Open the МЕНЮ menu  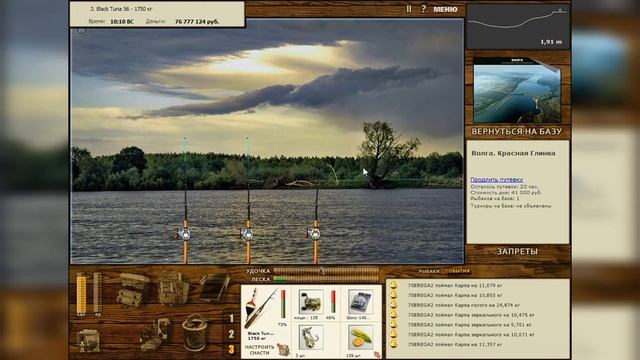coord(445,9)
